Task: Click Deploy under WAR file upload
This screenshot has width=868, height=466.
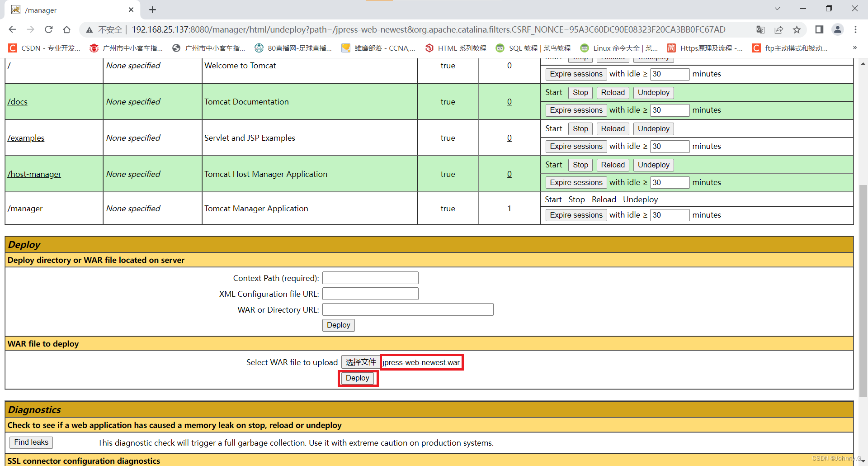Action: 357,378
